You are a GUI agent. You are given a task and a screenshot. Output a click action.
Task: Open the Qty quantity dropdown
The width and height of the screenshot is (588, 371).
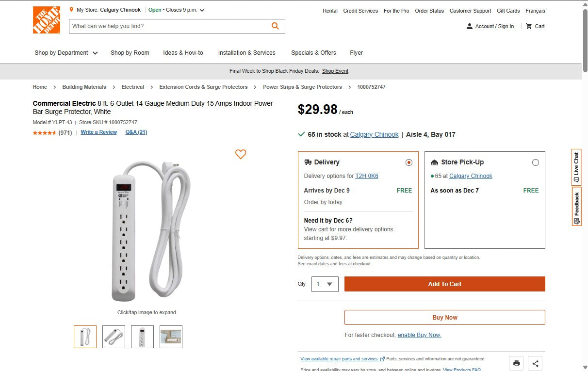[x=325, y=284]
